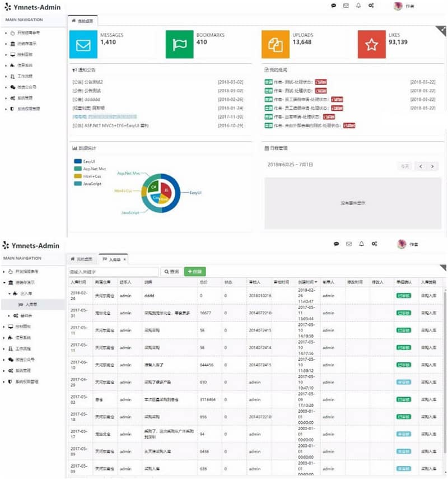Toggle JavaScript legend swatch in chart
The image size is (448, 480).
pyautogui.click(x=78, y=184)
